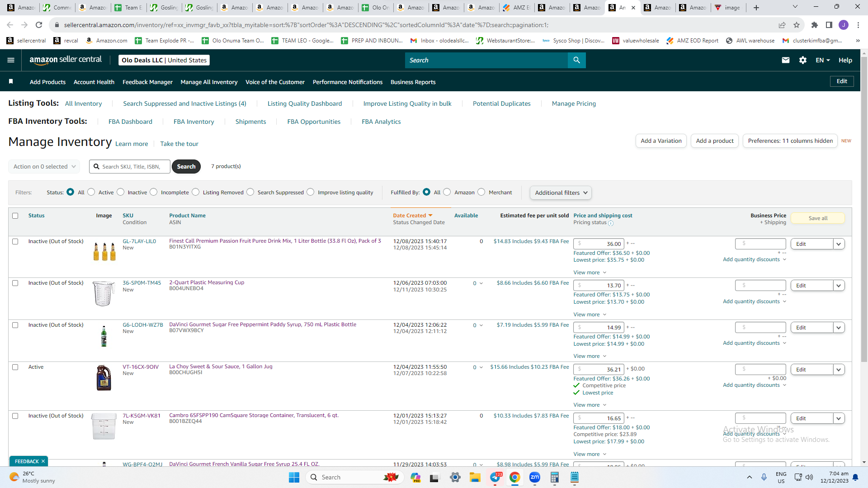
Task: Click the La Choy sauce jug thumbnail
Action: click(104, 378)
